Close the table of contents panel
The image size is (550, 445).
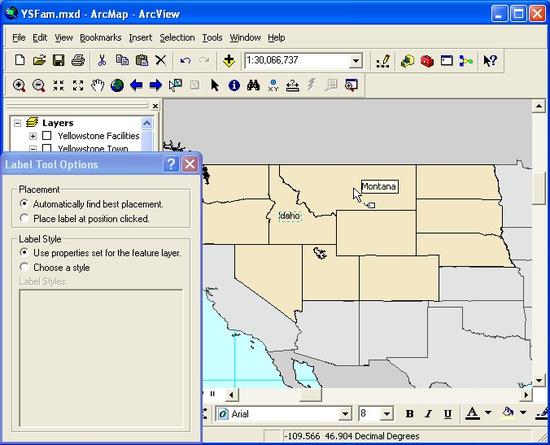[155, 106]
